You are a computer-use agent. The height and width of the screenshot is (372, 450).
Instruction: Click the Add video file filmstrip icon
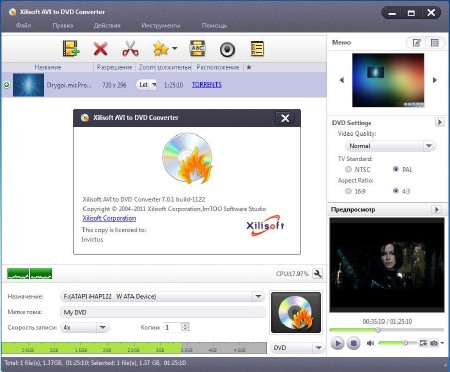point(71,49)
